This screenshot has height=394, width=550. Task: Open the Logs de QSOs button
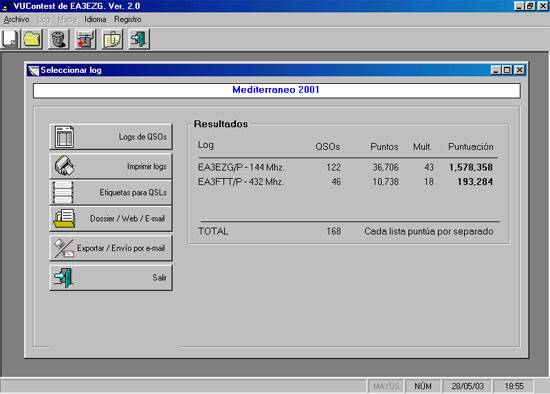pyautogui.click(x=111, y=137)
